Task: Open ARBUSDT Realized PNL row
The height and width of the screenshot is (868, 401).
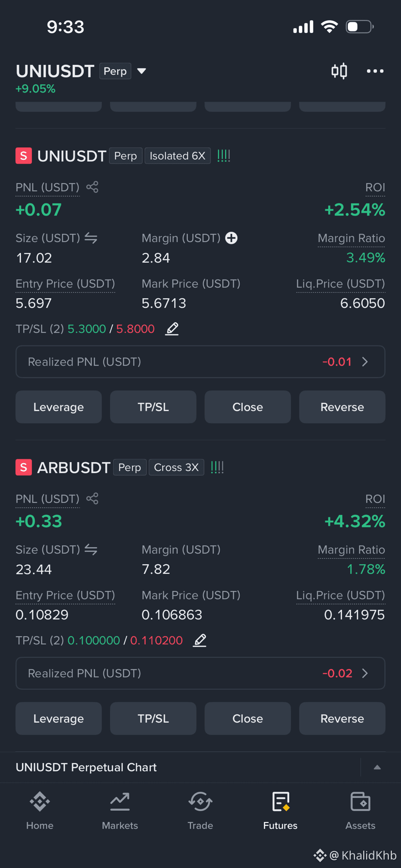Action: pyautogui.click(x=200, y=673)
